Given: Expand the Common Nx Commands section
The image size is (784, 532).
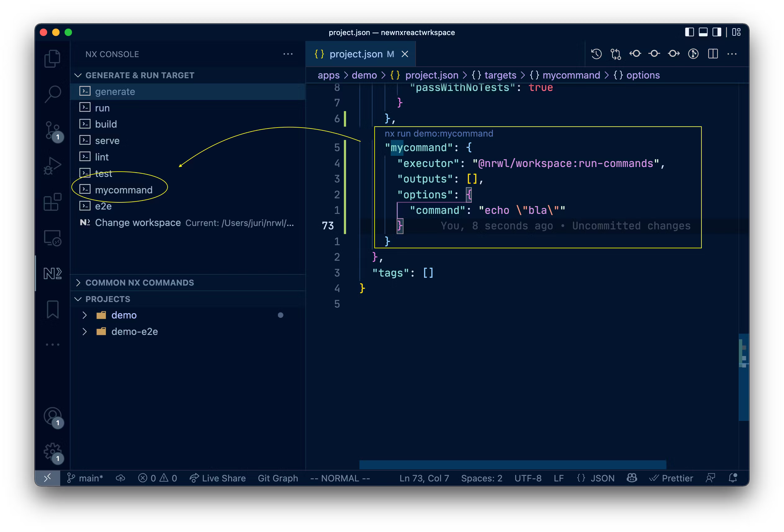Looking at the screenshot, I should (139, 283).
